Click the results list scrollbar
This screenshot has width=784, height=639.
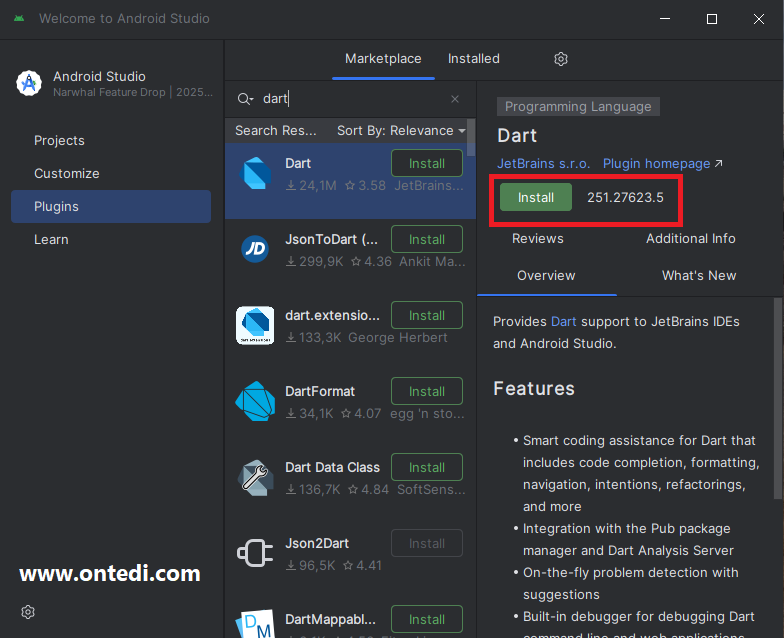tap(471, 138)
